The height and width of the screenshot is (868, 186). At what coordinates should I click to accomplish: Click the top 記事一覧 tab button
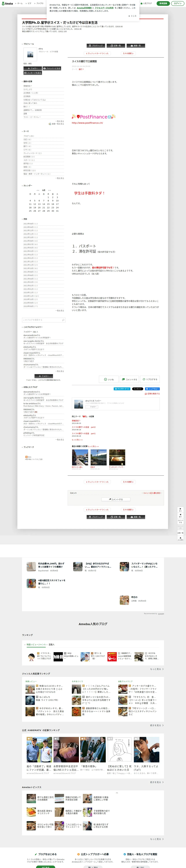tap(115, 45)
